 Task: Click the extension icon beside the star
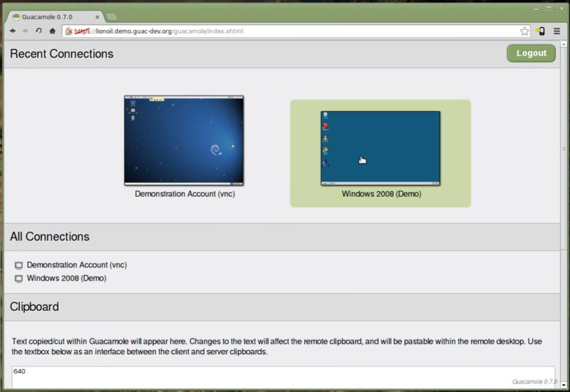coord(541,31)
